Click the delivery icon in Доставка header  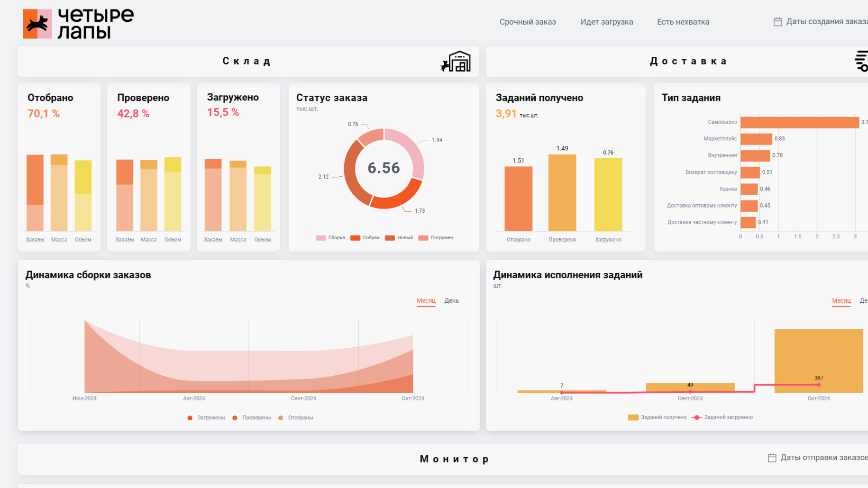(x=861, y=61)
